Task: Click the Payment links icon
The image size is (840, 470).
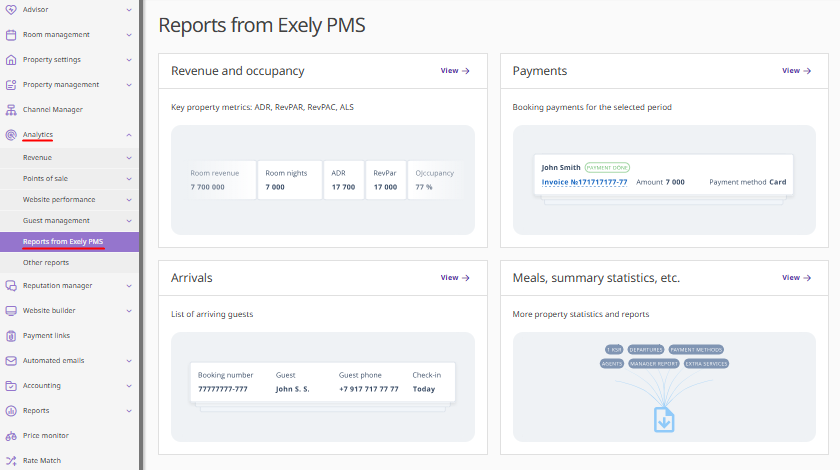Action: [x=11, y=336]
